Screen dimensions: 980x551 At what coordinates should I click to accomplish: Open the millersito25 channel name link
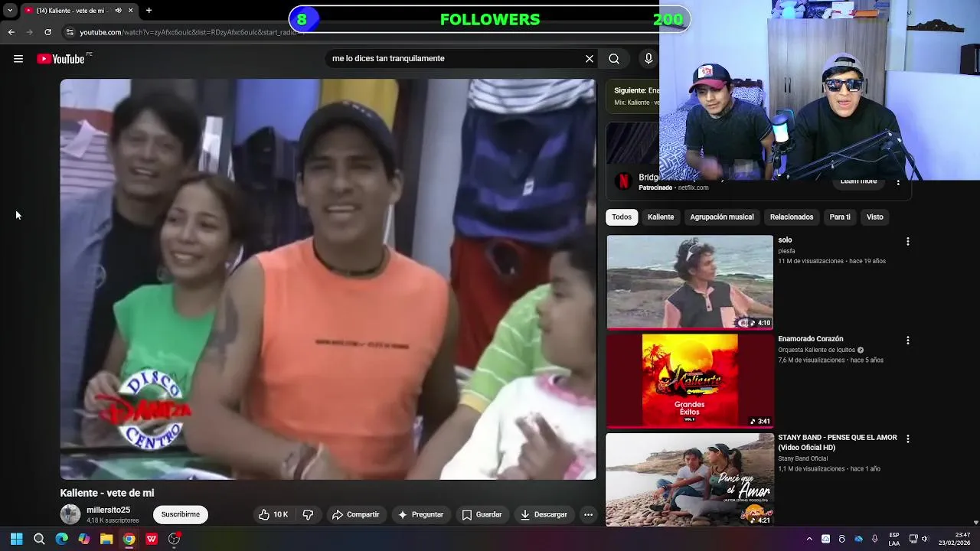coord(108,510)
